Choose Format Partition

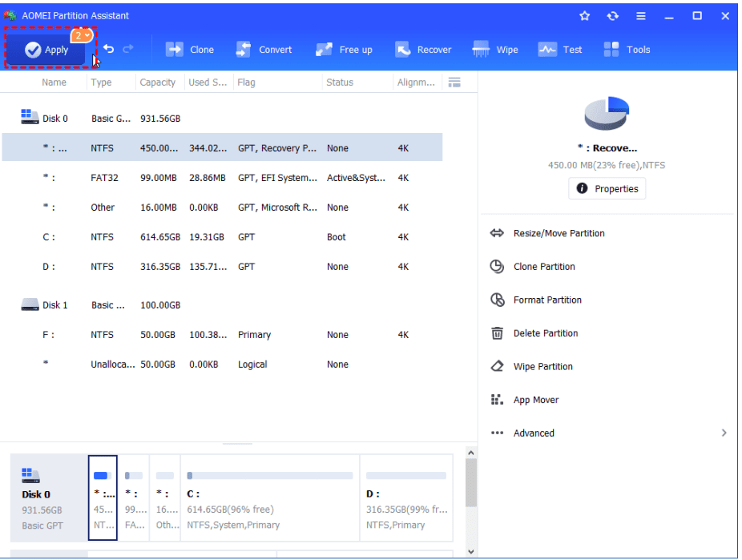point(547,300)
